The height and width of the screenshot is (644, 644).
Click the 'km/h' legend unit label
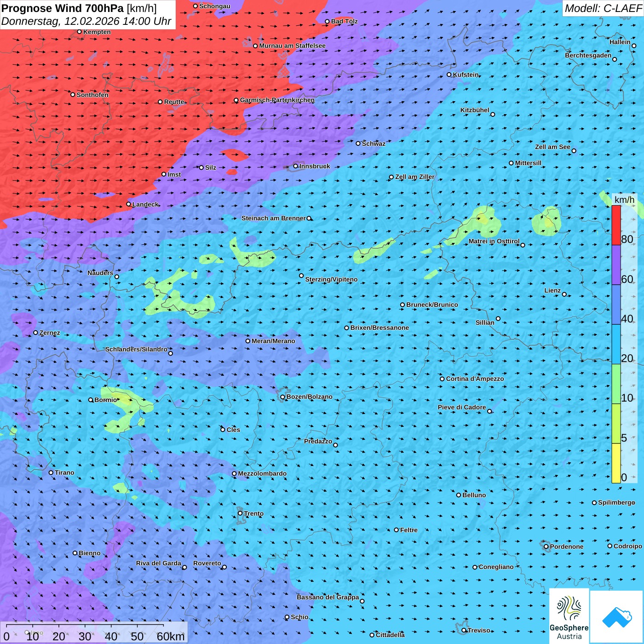coord(624,200)
